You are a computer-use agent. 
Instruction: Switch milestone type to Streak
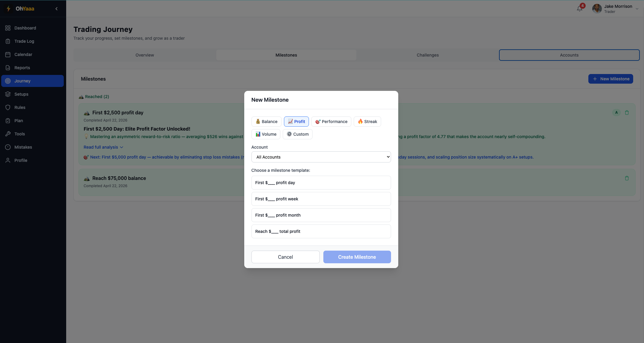click(x=367, y=121)
